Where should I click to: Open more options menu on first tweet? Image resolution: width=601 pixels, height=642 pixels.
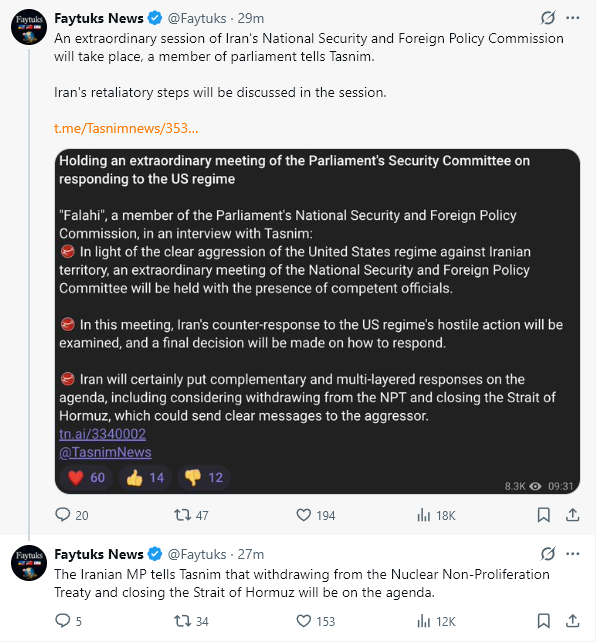click(x=572, y=18)
